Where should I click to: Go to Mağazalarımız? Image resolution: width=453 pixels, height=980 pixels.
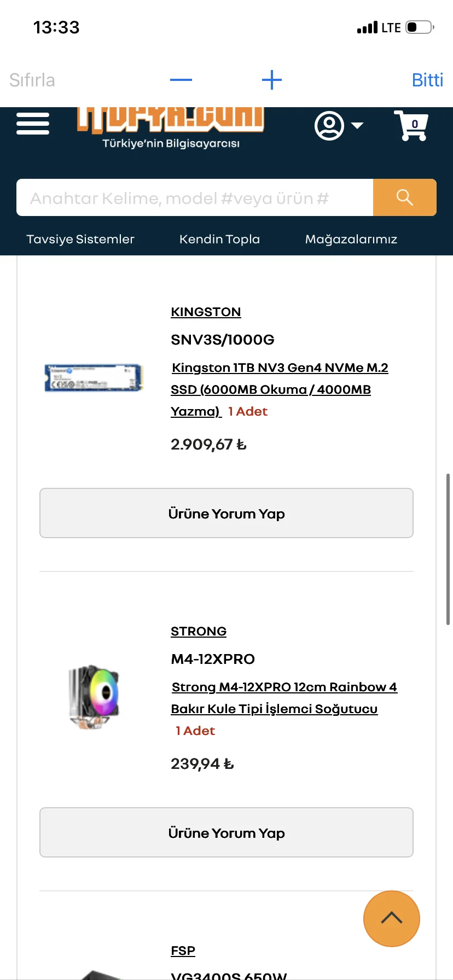coord(351,239)
